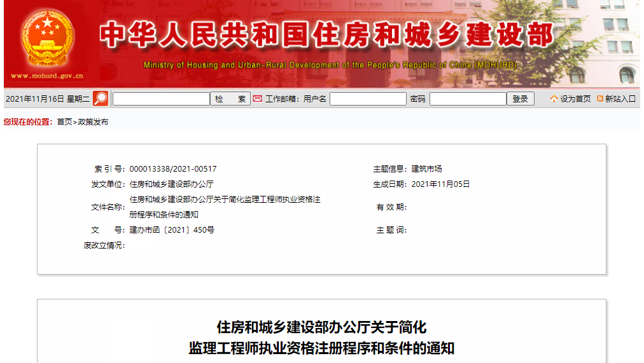The width and height of the screenshot is (644, 363).
Task: Click the 主题词 label
Action: click(391, 230)
